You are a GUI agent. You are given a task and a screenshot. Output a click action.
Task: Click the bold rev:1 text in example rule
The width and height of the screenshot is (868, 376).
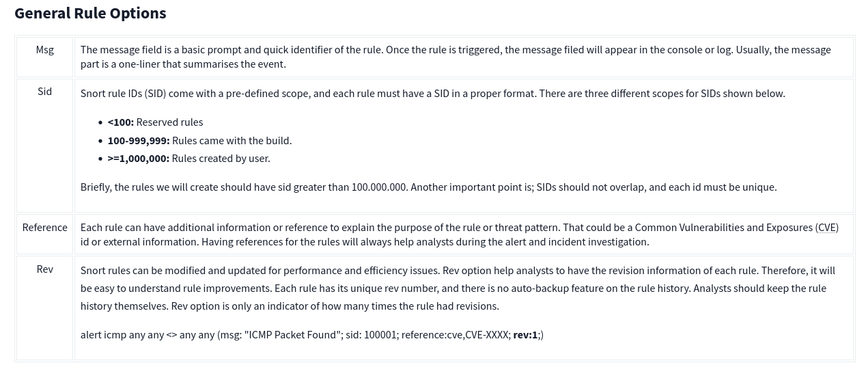[525, 335]
